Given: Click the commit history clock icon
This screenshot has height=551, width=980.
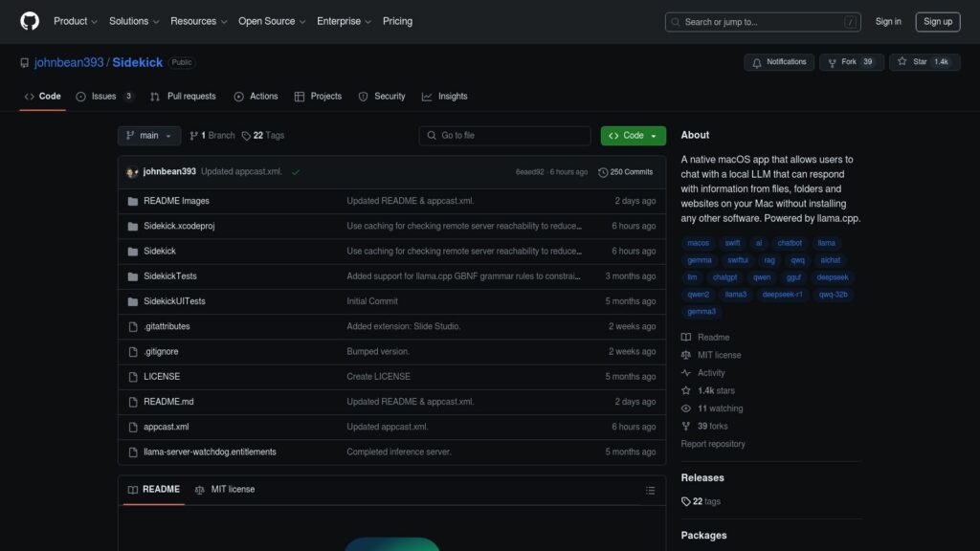Looking at the screenshot, I should pos(603,172).
